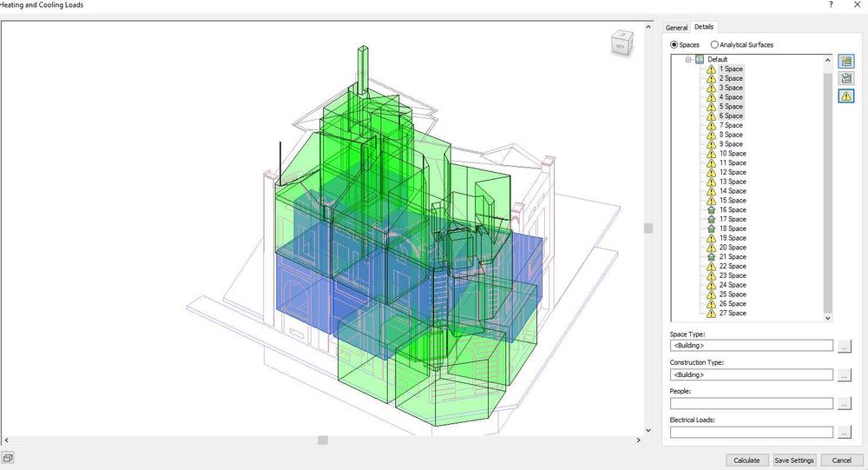Click the green space icon beside 18 Space
This screenshot has height=470, width=868.
click(x=712, y=228)
